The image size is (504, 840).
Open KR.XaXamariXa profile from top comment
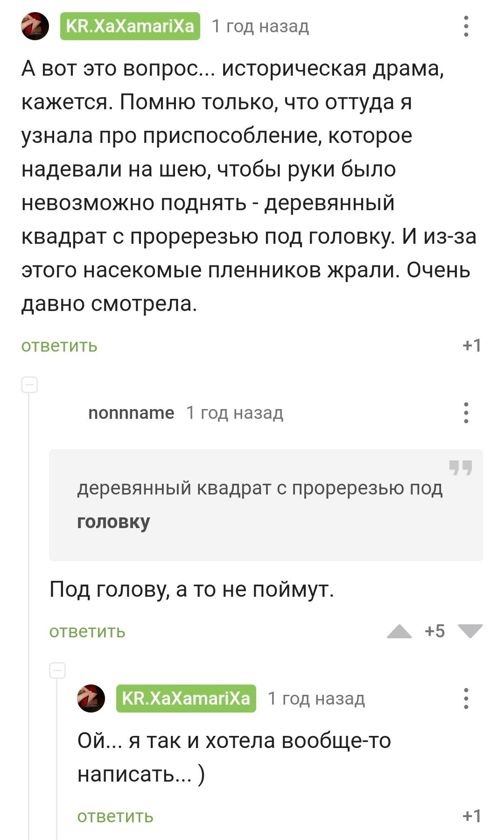[x=130, y=26]
